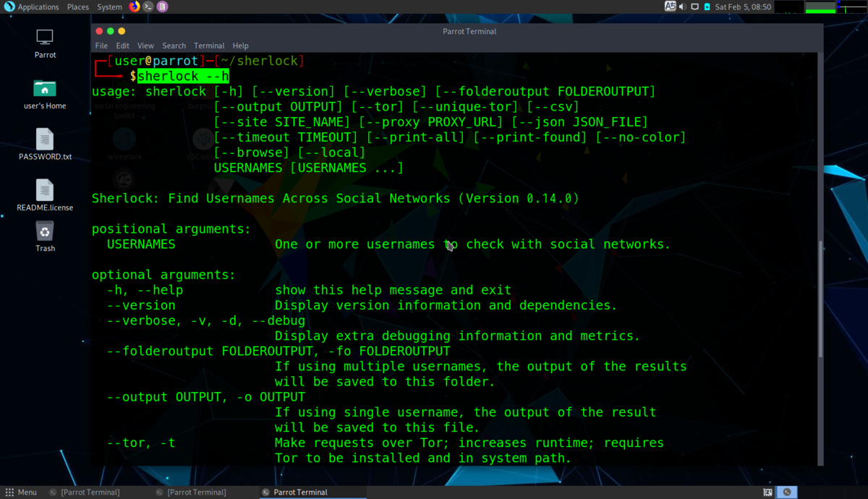Open the keyboard layout indicator
Image resolution: width=868 pixels, height=499 pixels.
tap(671, 7)
